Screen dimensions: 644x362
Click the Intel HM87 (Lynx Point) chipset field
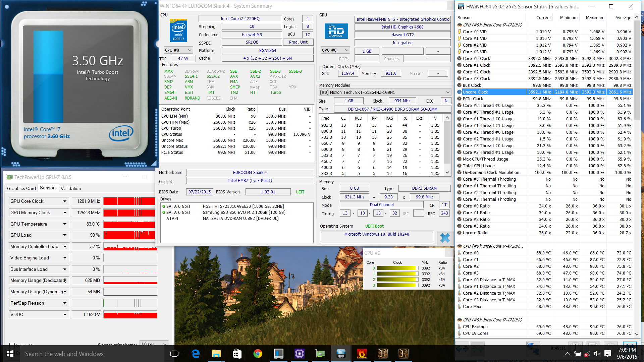pyautogui.click(x=250, y=181)
